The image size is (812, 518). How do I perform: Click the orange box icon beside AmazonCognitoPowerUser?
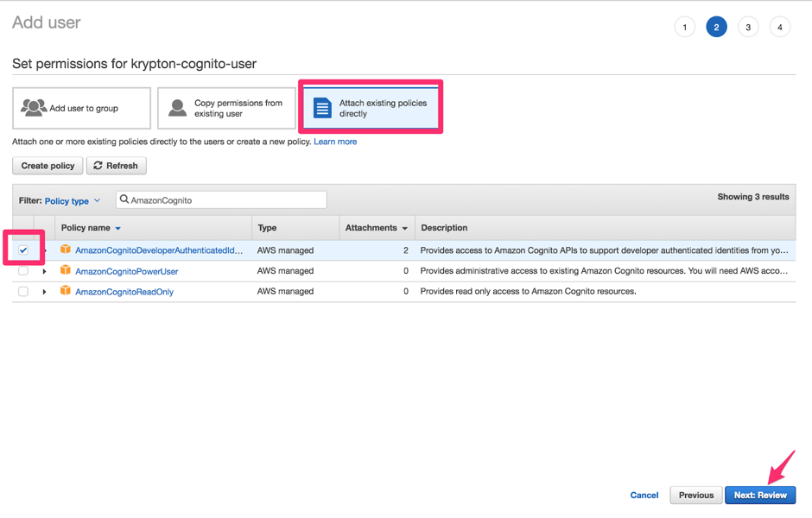point(66,271)
